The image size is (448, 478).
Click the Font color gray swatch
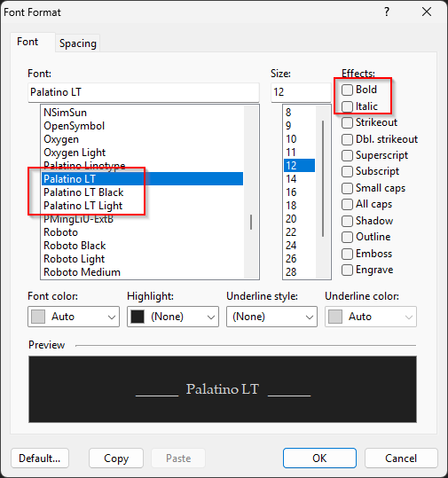(x=38, y=317)
